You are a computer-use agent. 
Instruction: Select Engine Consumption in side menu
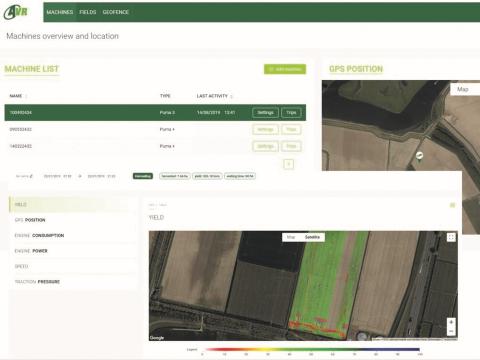tap(73, 235)
